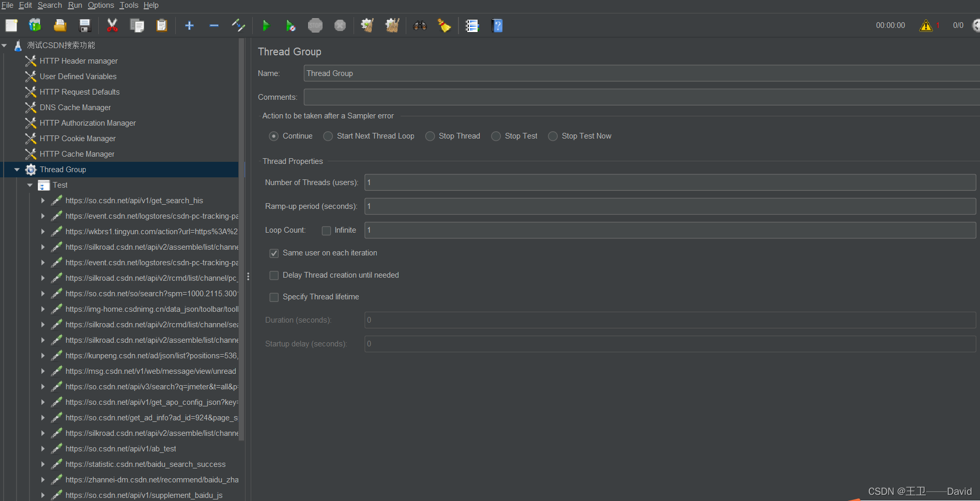The width and height of the screenshot is (980, 501).
Task: Expand the so.csdn.net/so/search request node
Action: [43, 294]
